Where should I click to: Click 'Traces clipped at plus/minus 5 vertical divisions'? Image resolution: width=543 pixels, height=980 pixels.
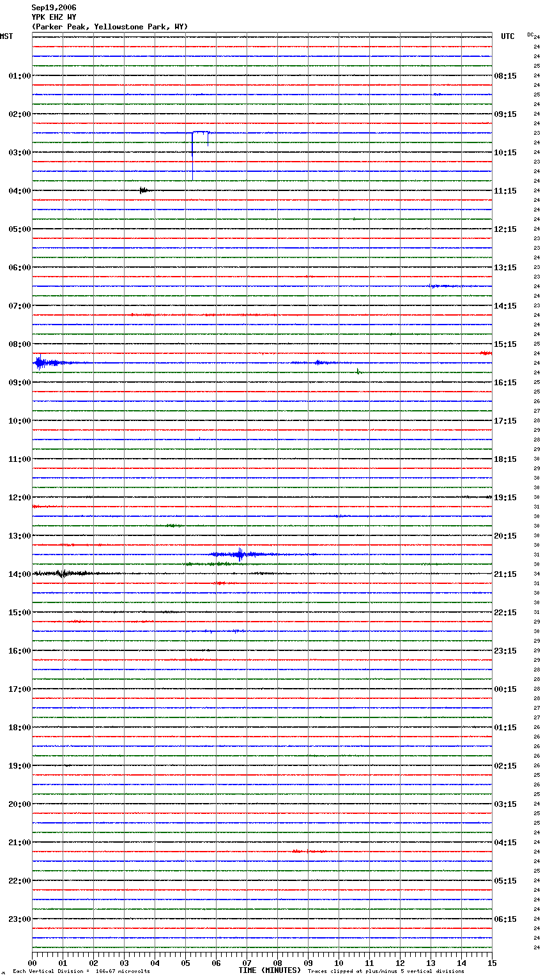click(386, 971)
